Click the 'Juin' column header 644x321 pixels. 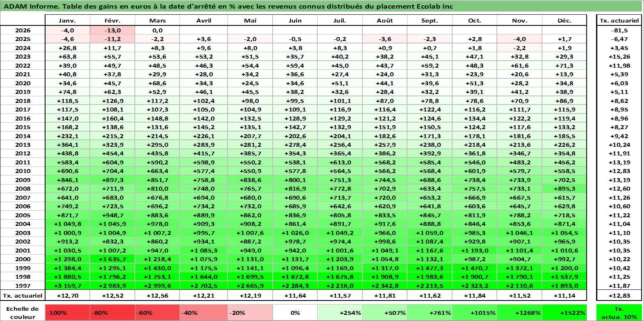[295, 20]
